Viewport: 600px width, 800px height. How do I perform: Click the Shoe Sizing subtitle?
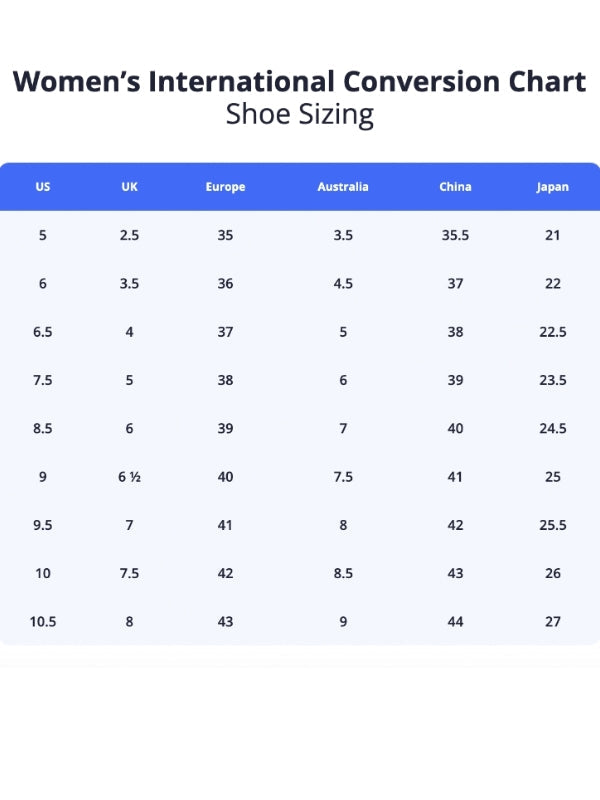[300, 114]
